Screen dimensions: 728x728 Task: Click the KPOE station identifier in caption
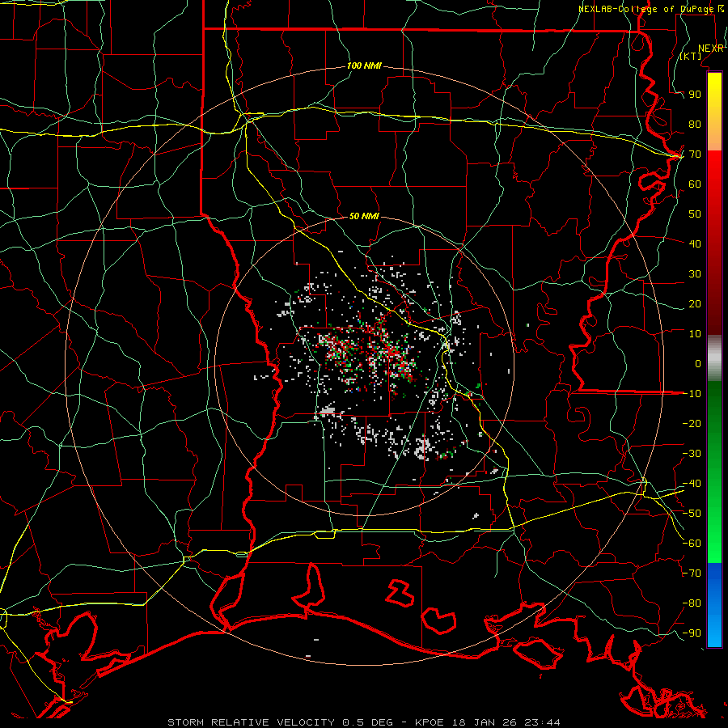pos(429,722)
